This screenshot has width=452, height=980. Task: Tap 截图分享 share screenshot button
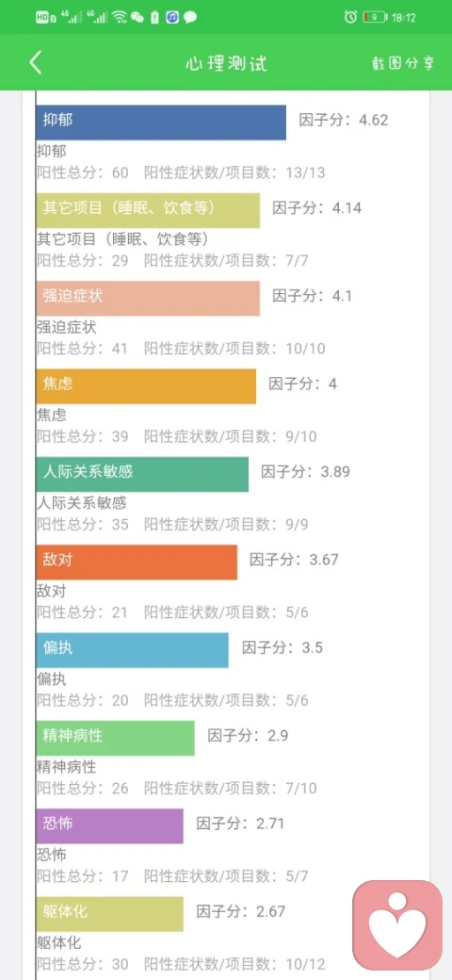point(403,64)
